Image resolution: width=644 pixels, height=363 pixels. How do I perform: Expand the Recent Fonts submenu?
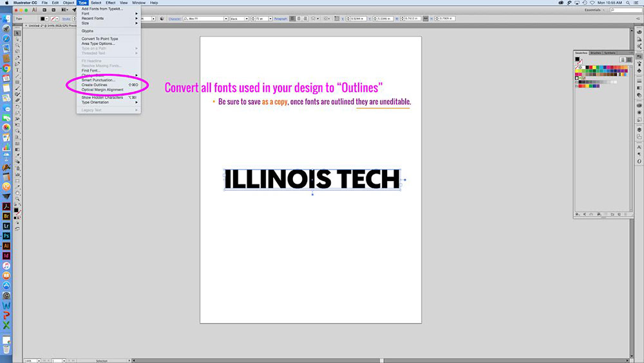pos(109,19)
